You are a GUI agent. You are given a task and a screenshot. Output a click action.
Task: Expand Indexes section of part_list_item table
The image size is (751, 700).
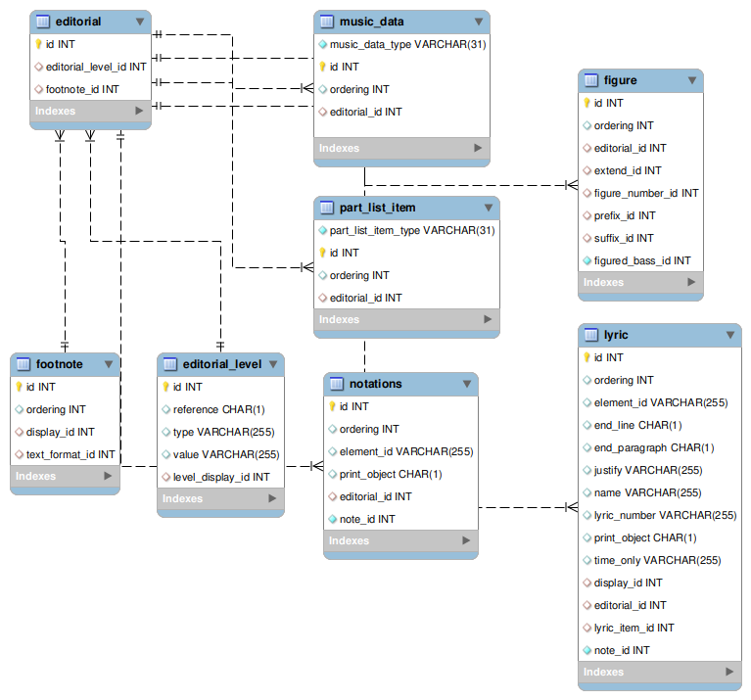(488, 320)
